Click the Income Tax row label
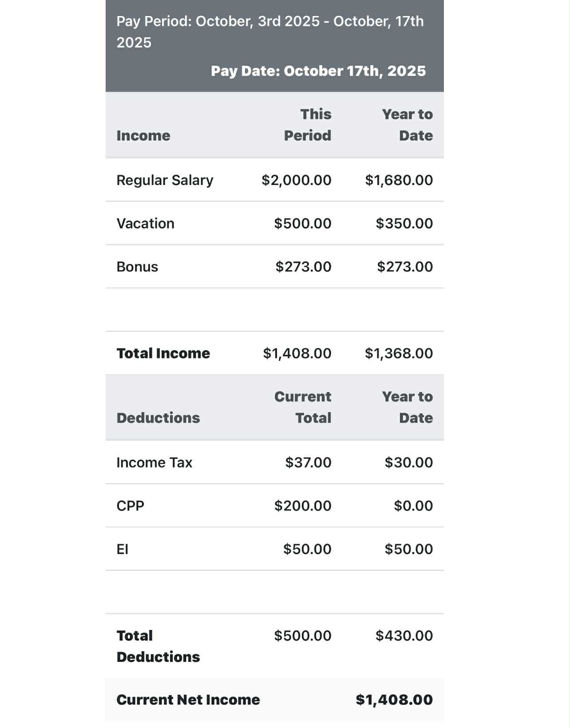This screenshot has width=570, height=728. (154, 462)
